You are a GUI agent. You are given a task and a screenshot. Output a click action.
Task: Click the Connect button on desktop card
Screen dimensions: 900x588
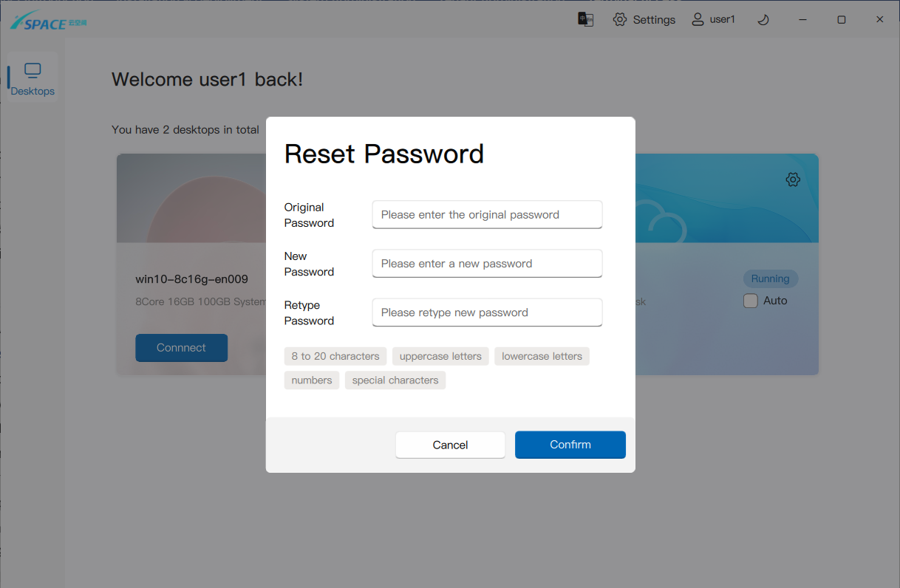pyautogui.click(x=181, y=348)
